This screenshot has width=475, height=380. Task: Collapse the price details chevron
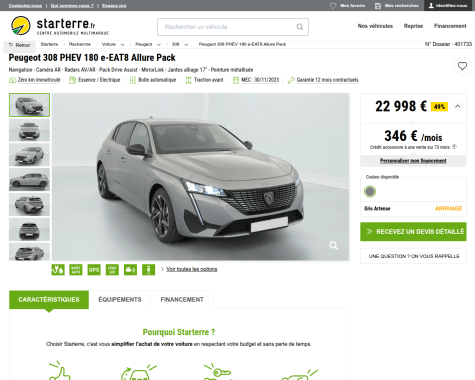click(458, 106)
